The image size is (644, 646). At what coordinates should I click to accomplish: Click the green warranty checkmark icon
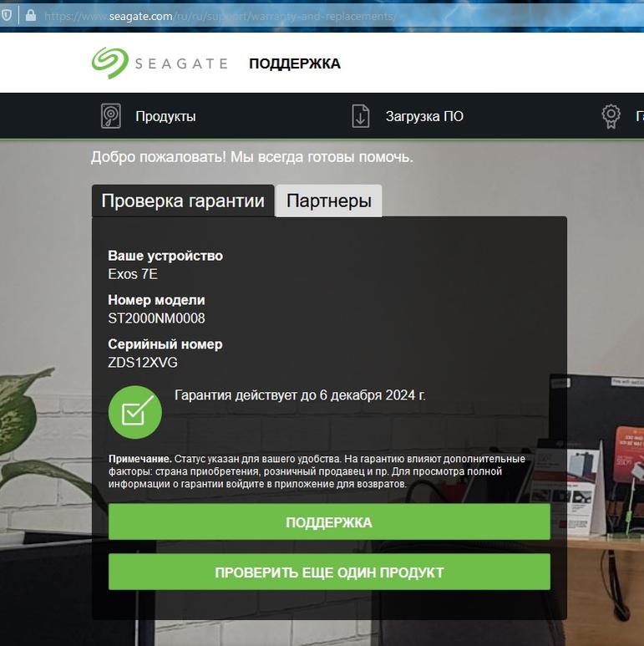point(135,412)
